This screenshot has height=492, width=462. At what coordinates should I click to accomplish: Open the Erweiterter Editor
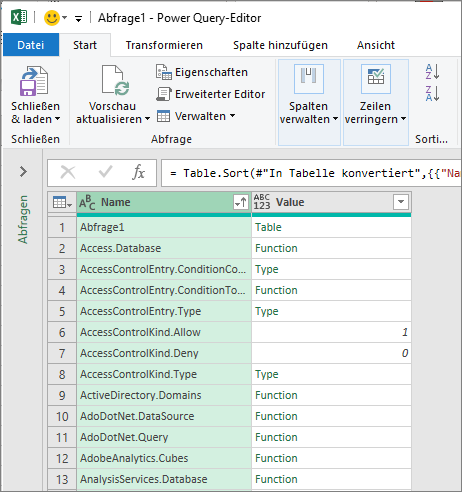pyautogui.click(x=211, y=94)
